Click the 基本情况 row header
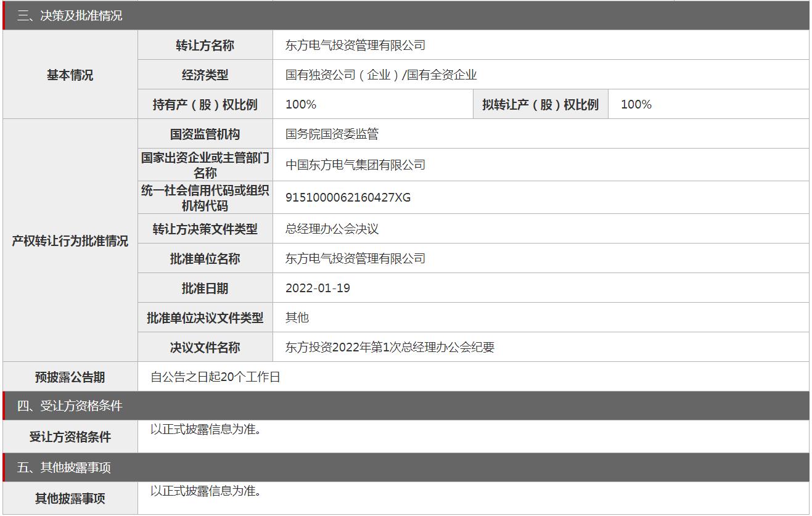 (x=70, y=75)
